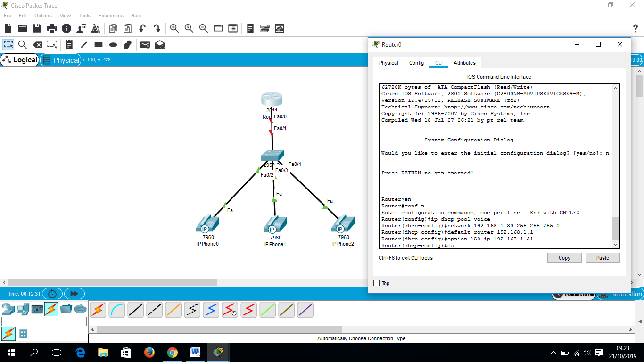
Task: Click the Copy button in CLI
Action: click(564, 258)
